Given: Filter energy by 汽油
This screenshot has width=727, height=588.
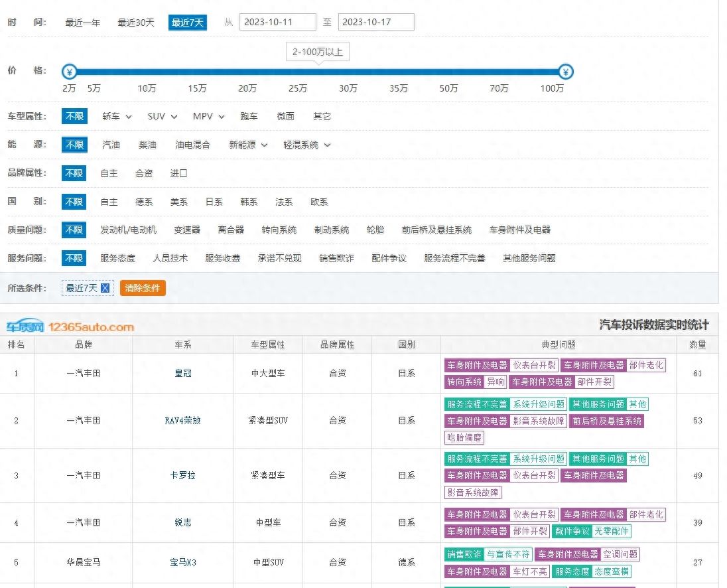Looking at the screenshot, I should tap(111, 145).
